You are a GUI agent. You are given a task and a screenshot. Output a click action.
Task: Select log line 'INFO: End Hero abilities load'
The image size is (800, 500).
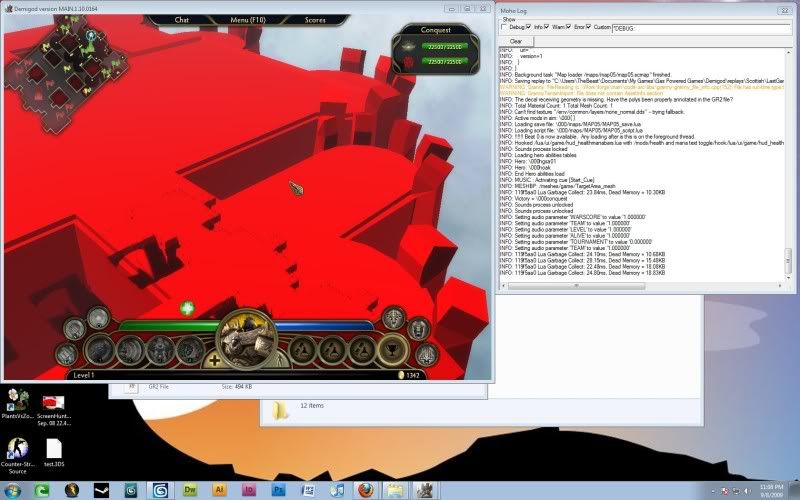(x=532, y=173)
